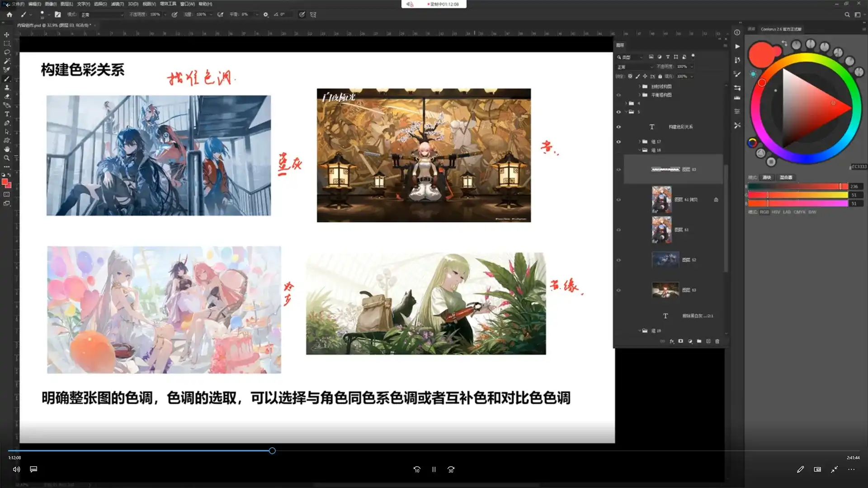This screenshot has width=868, height=488.
Task: Select the Text tool in the toolbar
Action: coord(7,114)
